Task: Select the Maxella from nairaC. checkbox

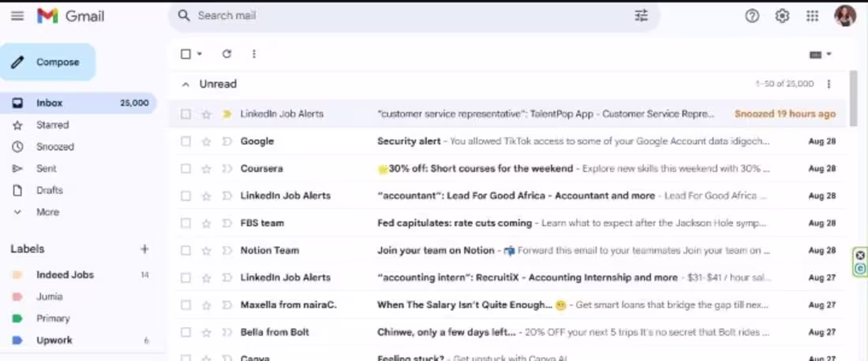Action: (186, 305)
